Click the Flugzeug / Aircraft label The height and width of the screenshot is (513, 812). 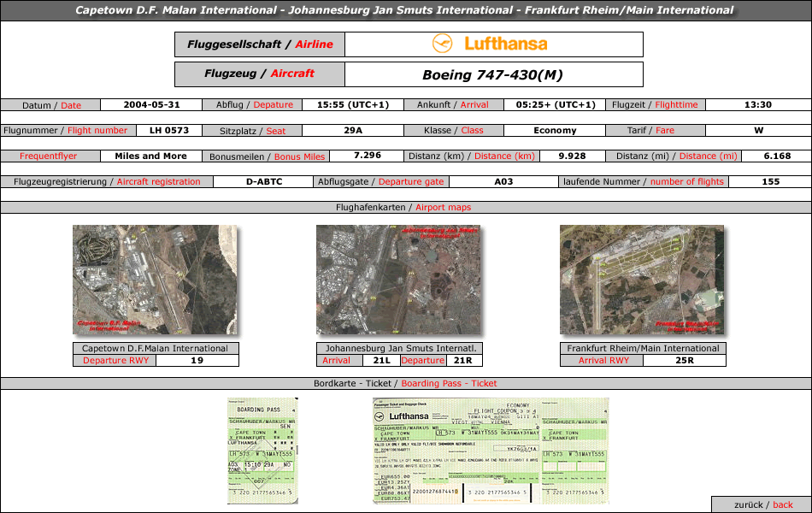point(260,74)
